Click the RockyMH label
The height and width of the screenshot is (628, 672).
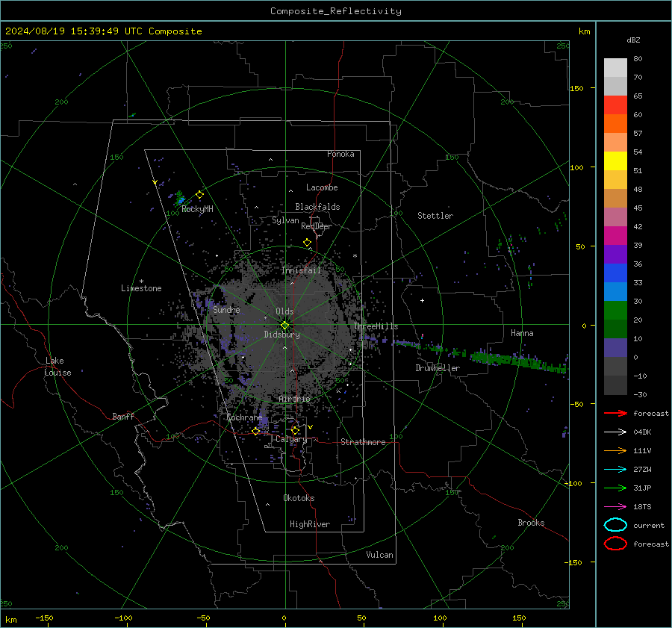click(x=197, y=209)
